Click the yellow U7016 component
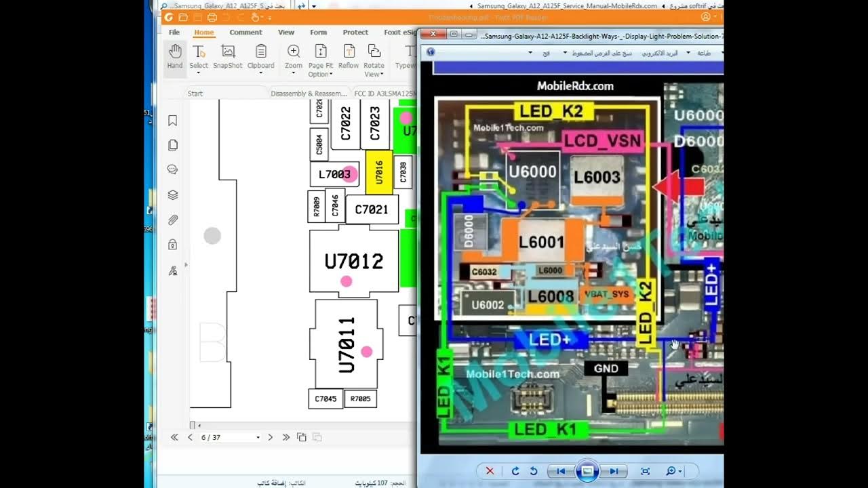 click(378, 172)
